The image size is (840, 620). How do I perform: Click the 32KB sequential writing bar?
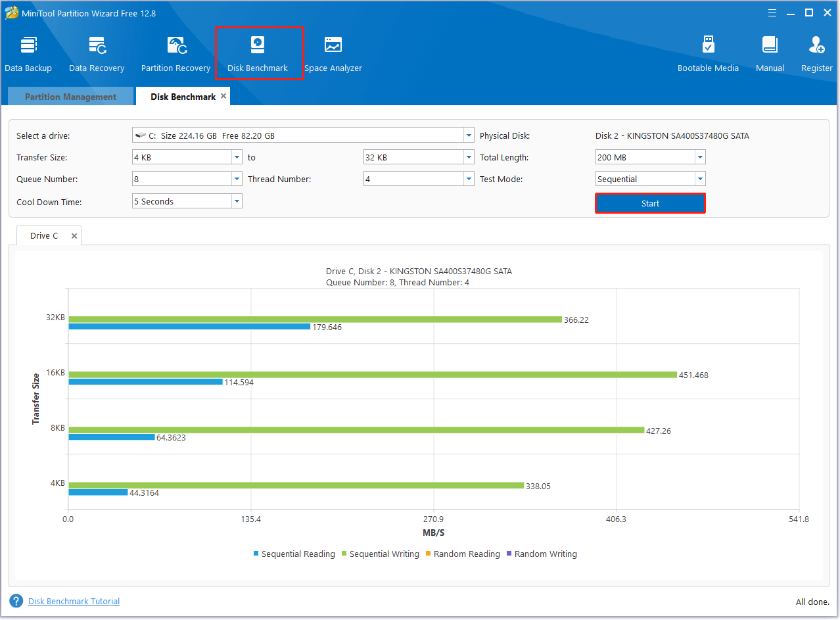315,320
